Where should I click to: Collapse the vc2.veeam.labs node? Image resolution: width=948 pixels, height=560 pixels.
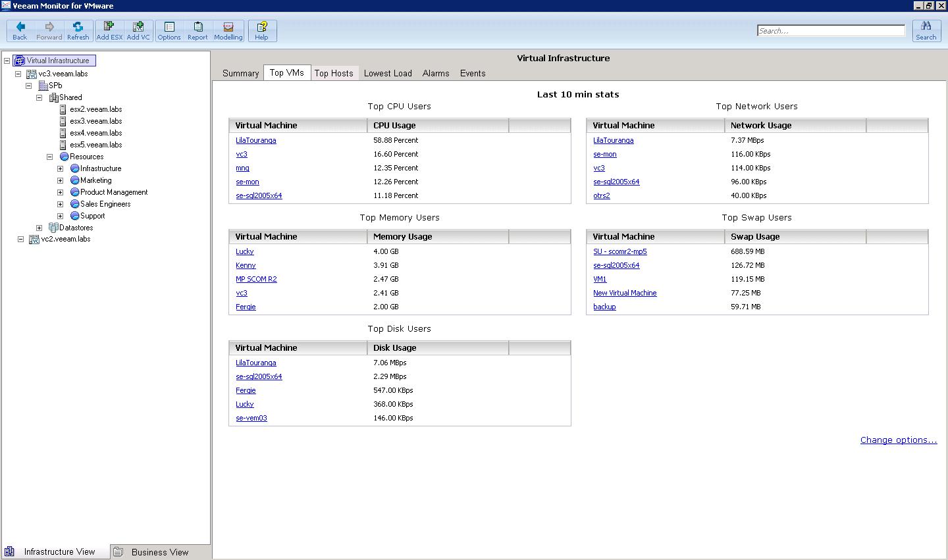pyautogui.click(x=21, y=240)
